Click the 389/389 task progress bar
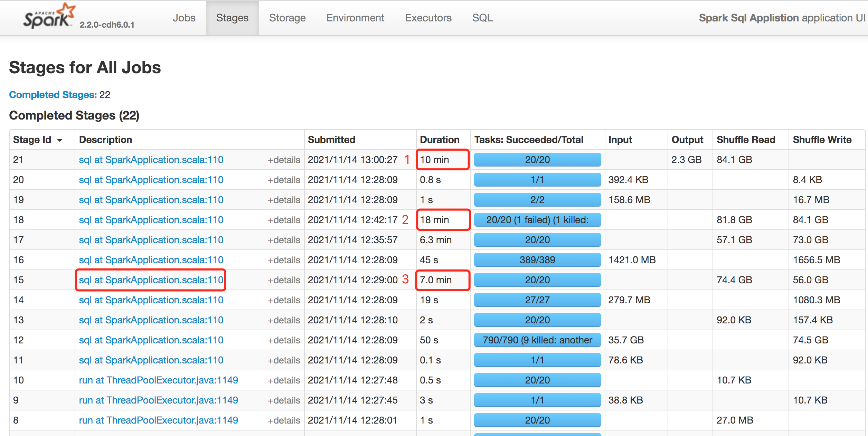This screenshot has height=436, width=868. pos(537,260)
